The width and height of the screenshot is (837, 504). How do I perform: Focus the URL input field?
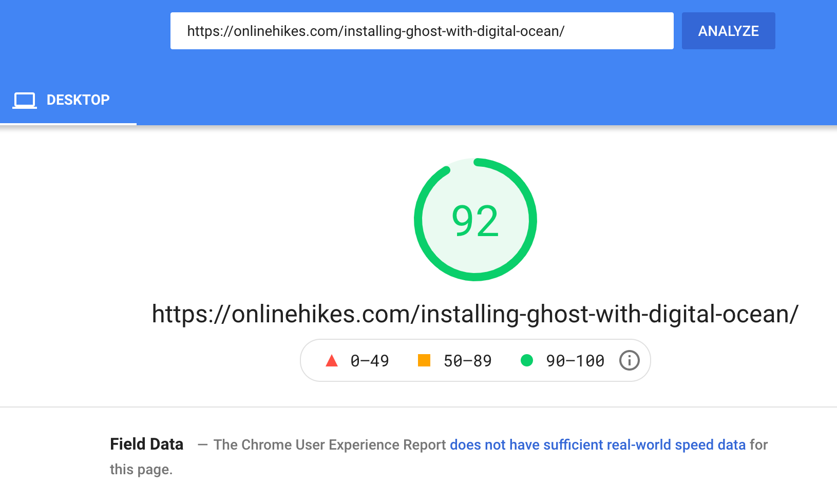pyautogui.click(x=421, y=31)
